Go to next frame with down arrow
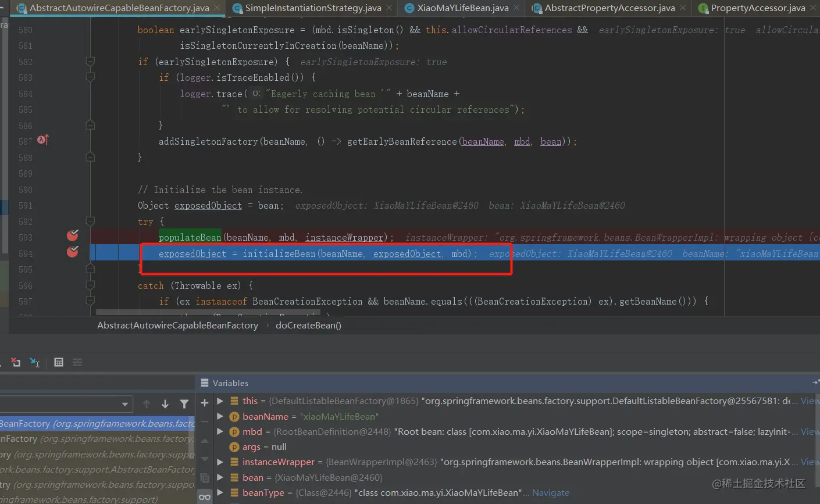The height and width of the screenshot is (504, 820). (165, 403)
